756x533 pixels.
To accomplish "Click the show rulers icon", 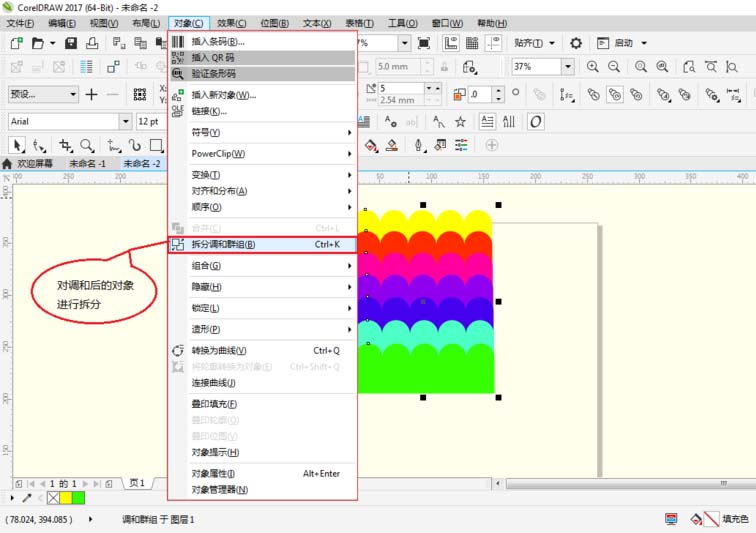I will (x=451, y=43).
